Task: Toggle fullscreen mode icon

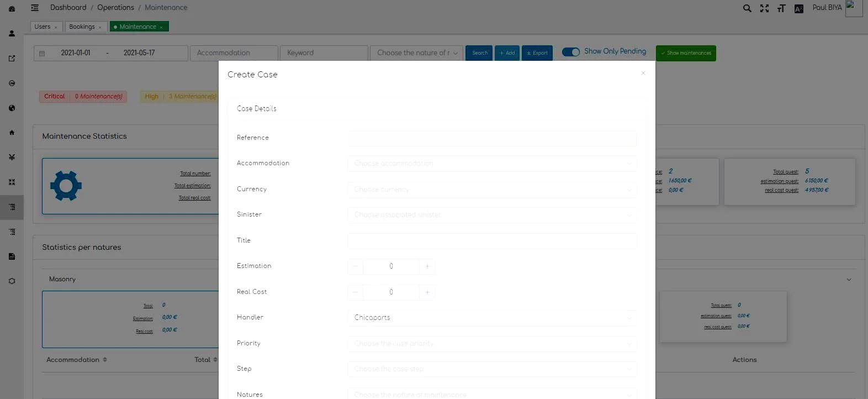Action: pos(764,8)
